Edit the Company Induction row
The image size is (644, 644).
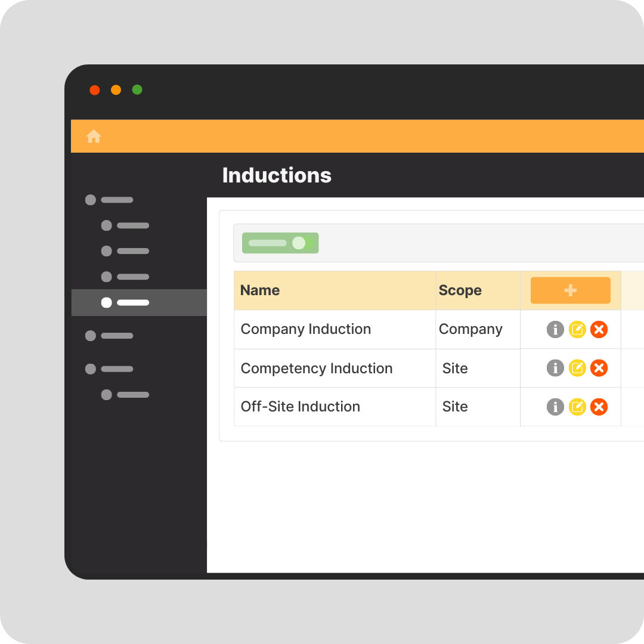577,329
